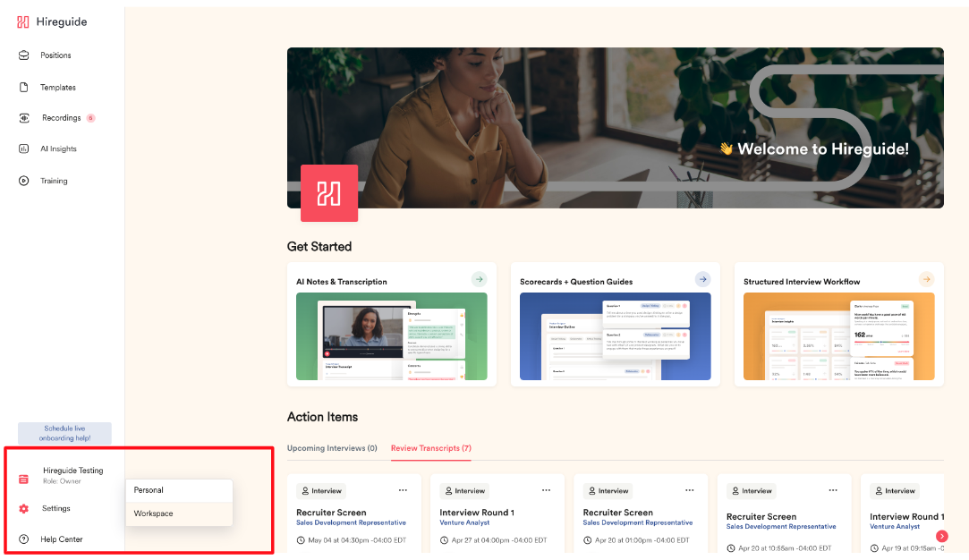Image resolution: width=969 pixels, height=560 pixels.
Task: Open Sales Development Representative link on Apr 20 01:00pm card
Action: 638,523
